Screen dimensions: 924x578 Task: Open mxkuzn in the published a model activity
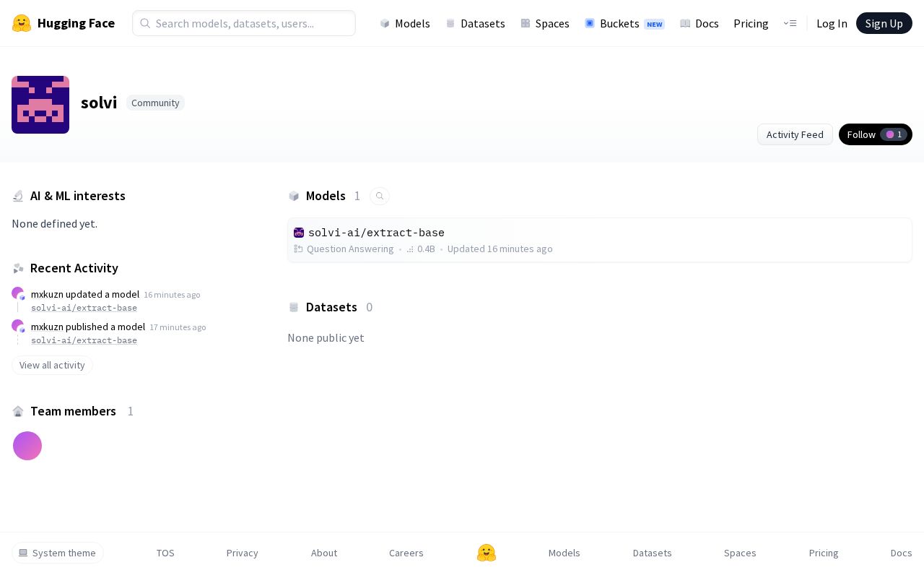47,327
